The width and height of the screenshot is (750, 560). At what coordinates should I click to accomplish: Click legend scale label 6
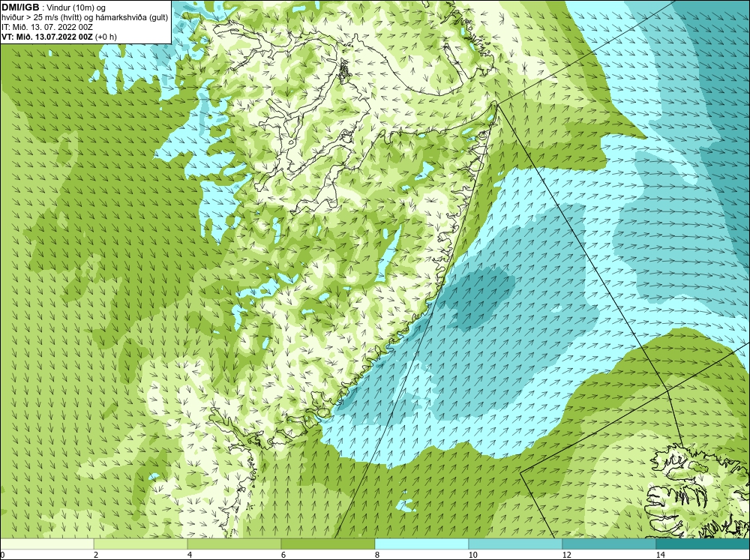click(283, 555)
